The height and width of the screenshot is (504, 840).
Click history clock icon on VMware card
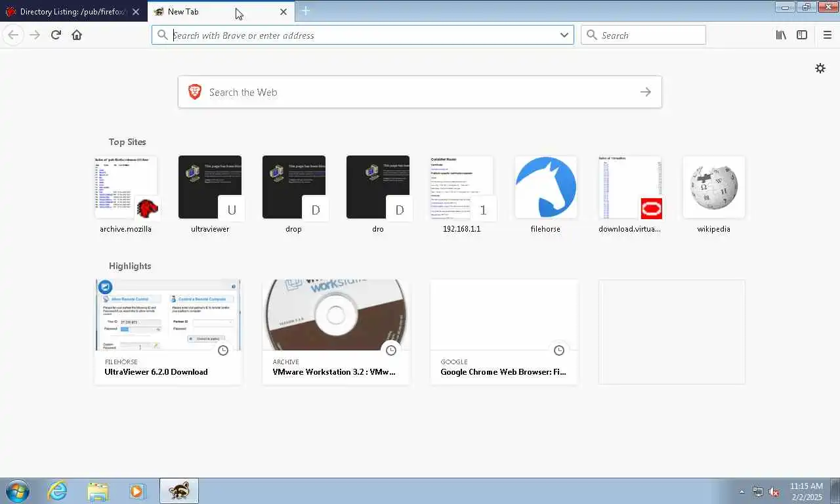(391, 350)
